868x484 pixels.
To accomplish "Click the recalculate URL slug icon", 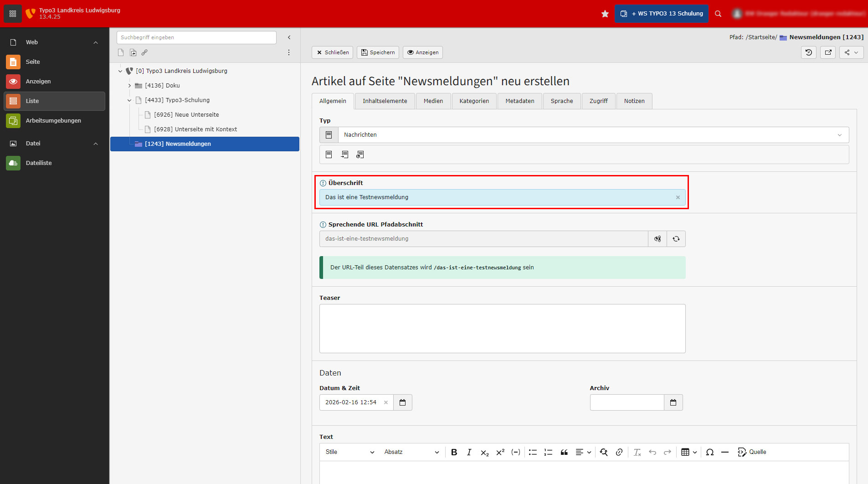I will point(676,239).
